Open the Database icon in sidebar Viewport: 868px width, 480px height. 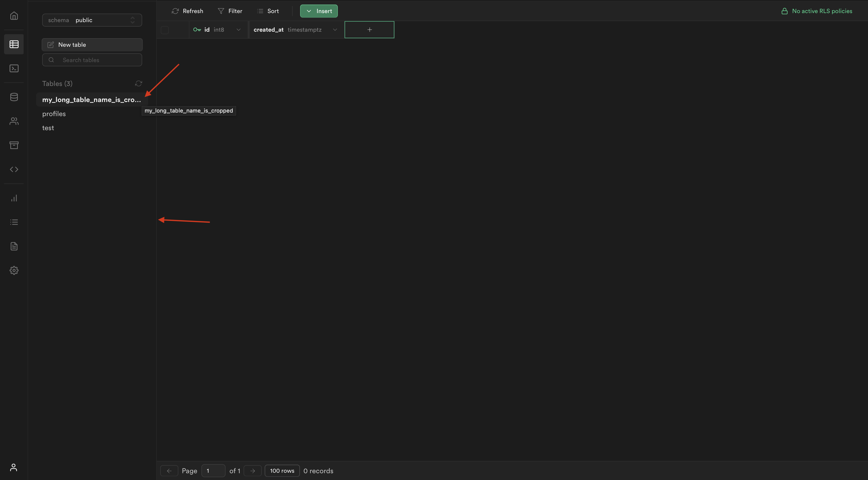point(14,97)
